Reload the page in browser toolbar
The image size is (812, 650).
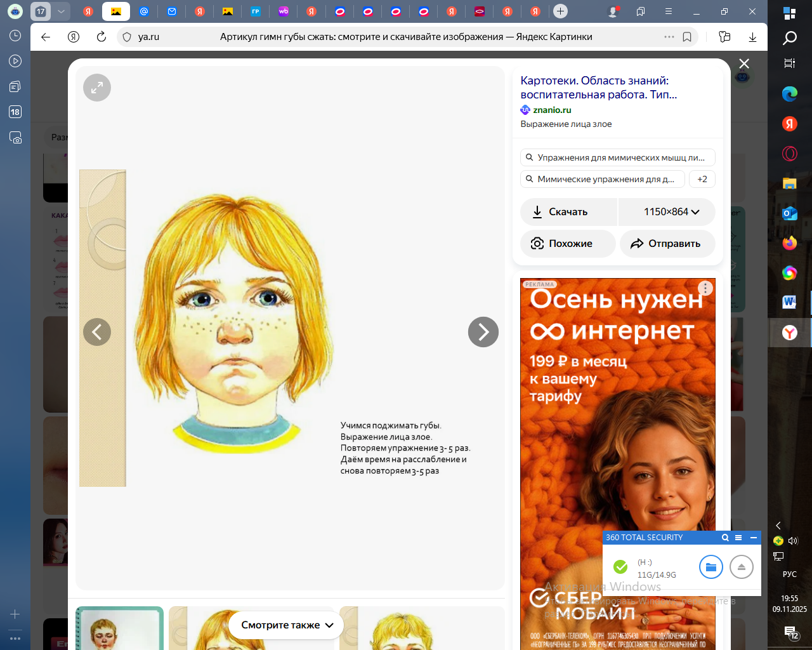tap(101, 37)
